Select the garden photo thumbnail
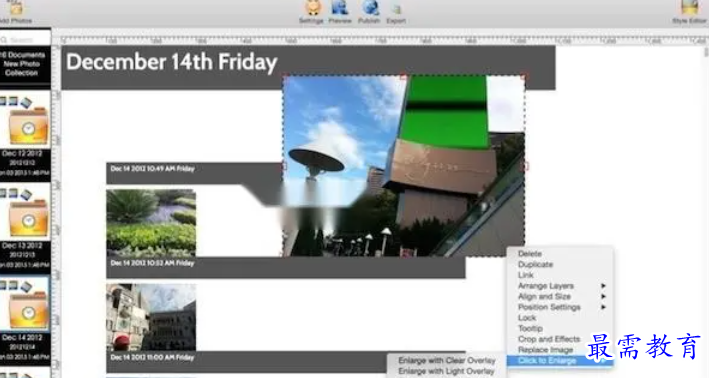Image resolution: width=709 pixels, height=378 pixels. 151,223
